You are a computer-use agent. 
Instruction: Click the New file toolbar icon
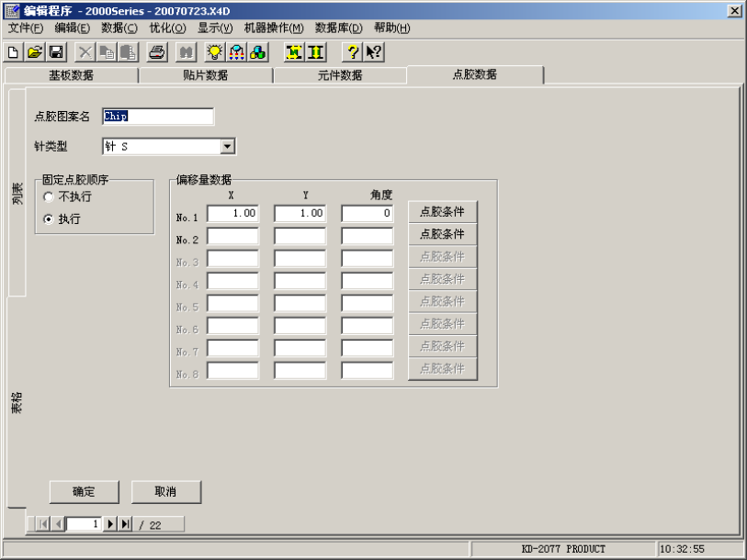tap(14, 52)
